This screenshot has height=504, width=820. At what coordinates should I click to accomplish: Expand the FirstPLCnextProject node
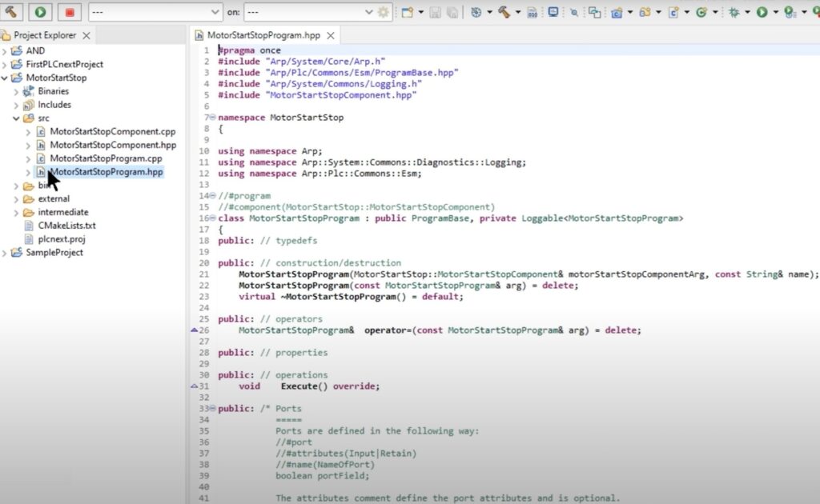click(6, 64)
